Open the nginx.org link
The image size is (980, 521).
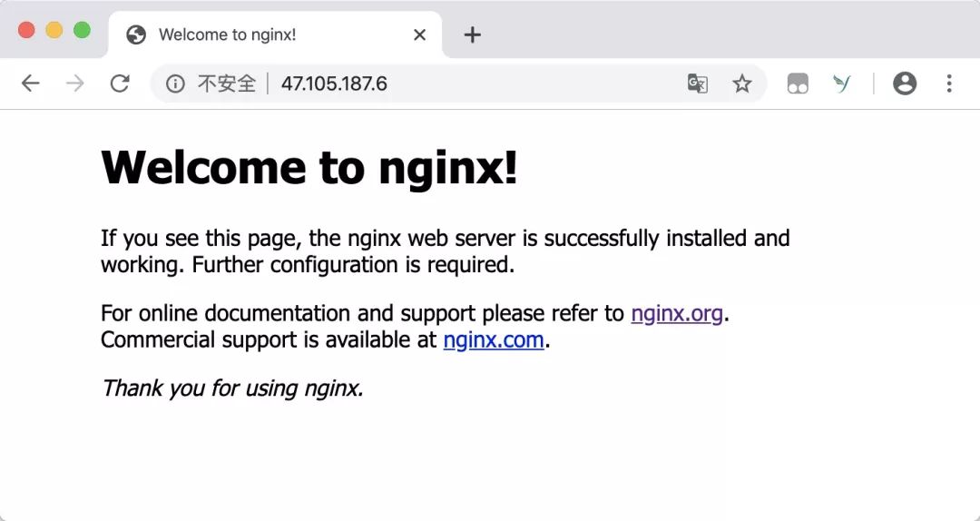(x=677, y=313)
